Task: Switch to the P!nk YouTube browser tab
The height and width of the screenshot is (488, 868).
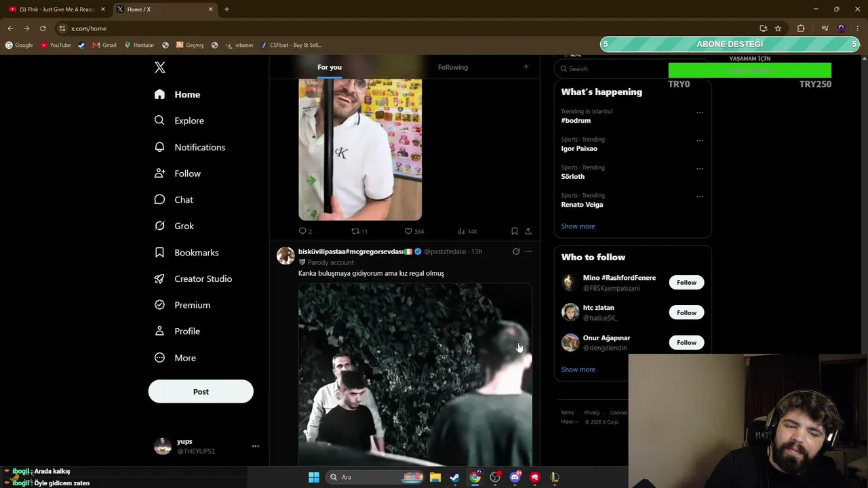Action: point(57,9)
